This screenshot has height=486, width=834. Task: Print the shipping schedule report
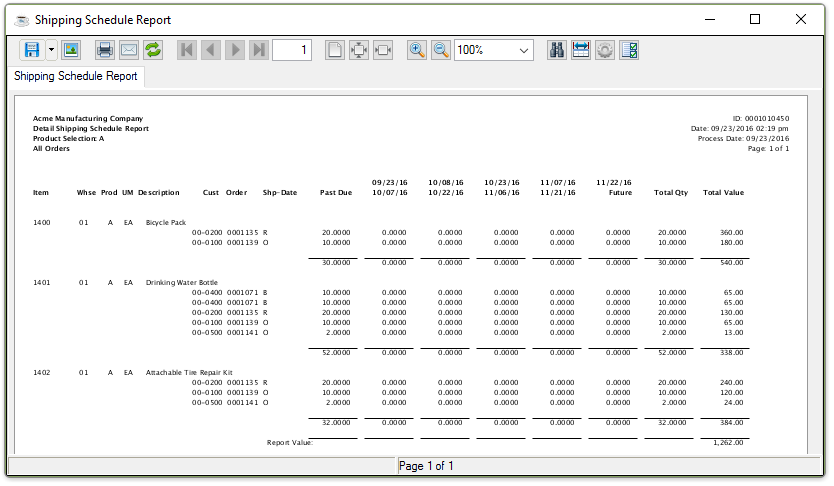(105, 50)
